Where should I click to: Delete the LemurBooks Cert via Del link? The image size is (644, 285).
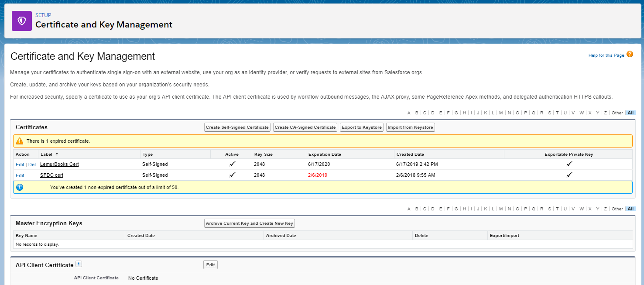click(32, 165)
